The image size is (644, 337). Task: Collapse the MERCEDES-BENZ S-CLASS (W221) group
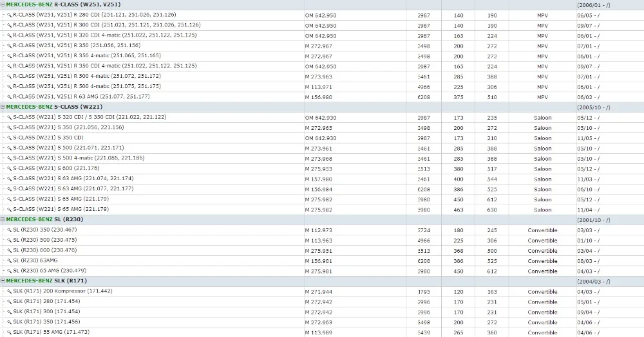(x=3, y=107)
